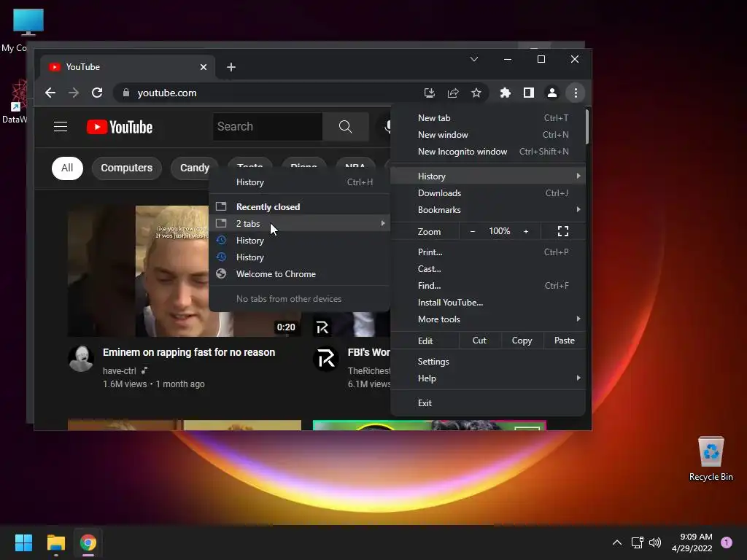Open Settings from Chrome menu
Viewport: 747px width, 560px height.
pyautogui.click(x=488, y=362)
